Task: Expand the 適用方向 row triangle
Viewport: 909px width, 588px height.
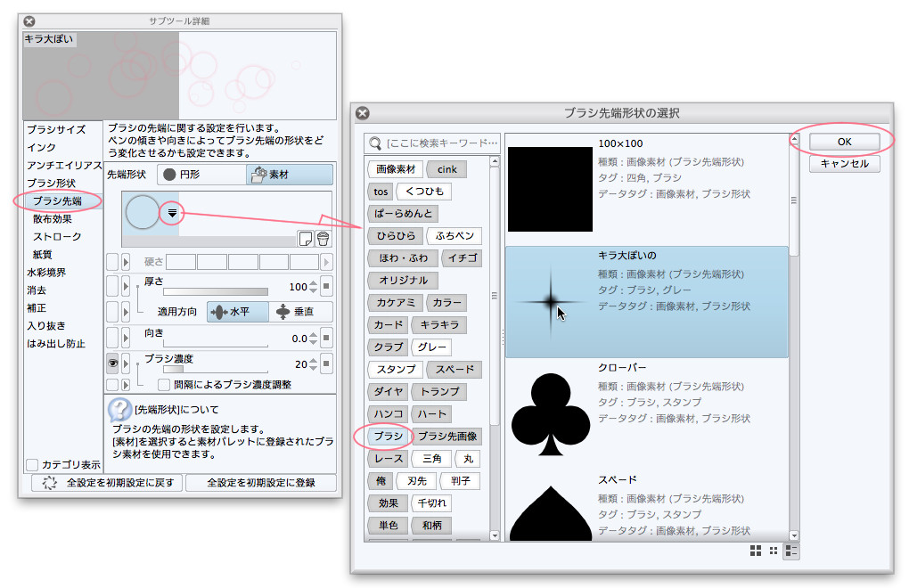Action: pos(126,312)
